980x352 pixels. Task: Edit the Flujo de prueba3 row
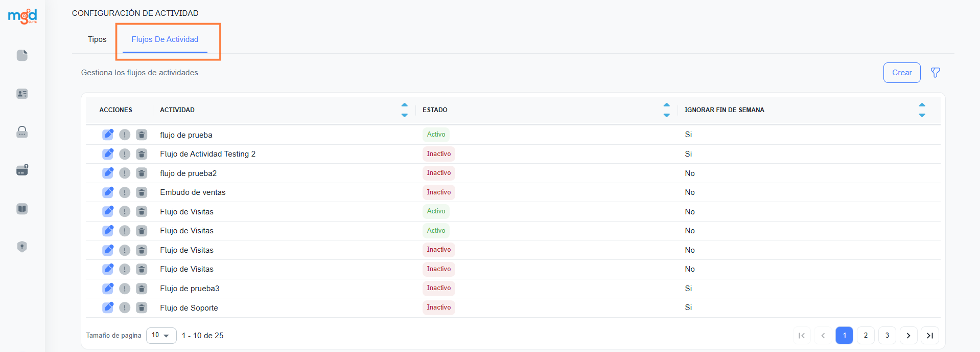[x=108, y=289]
